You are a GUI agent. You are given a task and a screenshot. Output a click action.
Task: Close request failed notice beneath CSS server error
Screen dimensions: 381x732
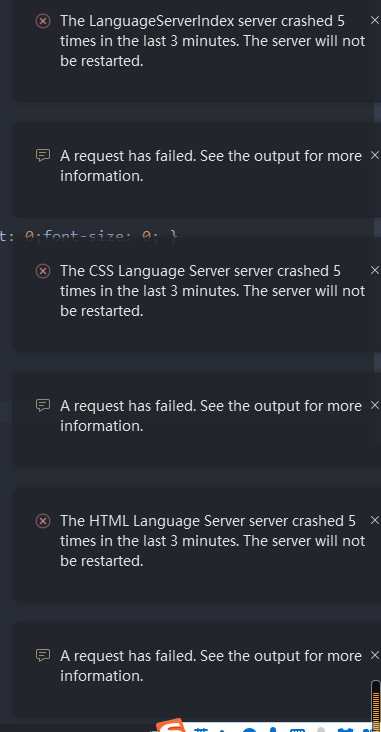tap(374, 405)
